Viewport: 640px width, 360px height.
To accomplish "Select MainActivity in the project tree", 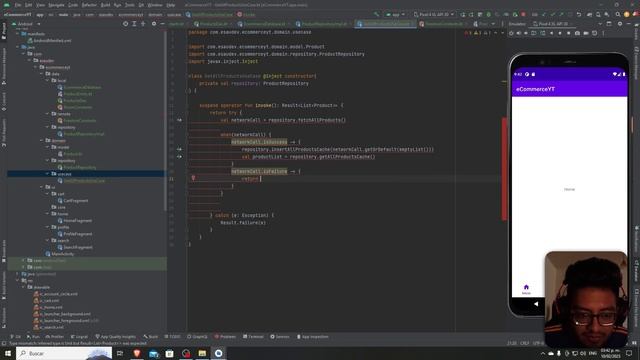I will [60, 254].
